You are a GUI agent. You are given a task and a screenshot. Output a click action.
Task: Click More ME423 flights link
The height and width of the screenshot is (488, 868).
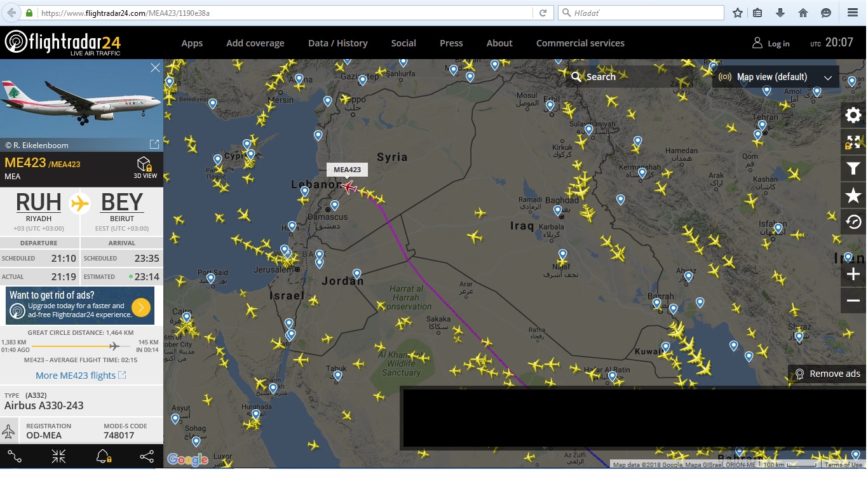click(x=81, y=376)
